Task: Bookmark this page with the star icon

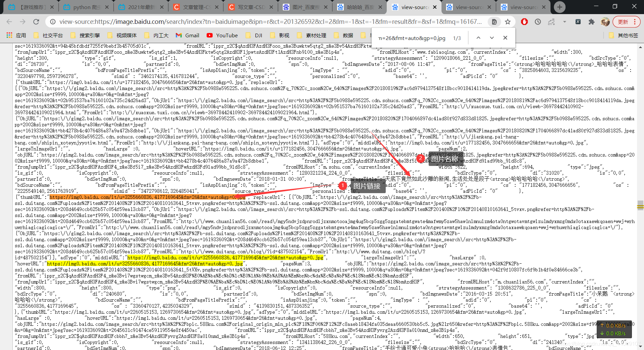Action: coord(508,22)
